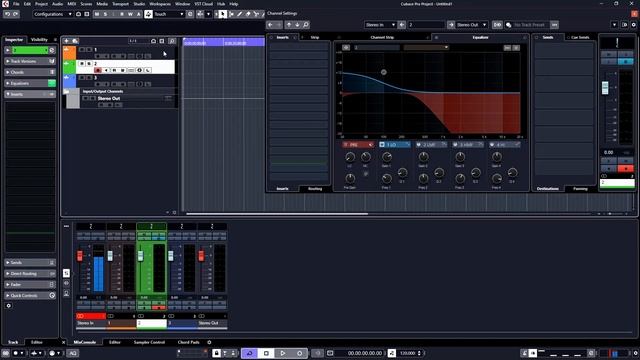
Task: Switch to the Visibility tab
Action: pos(39,40)
